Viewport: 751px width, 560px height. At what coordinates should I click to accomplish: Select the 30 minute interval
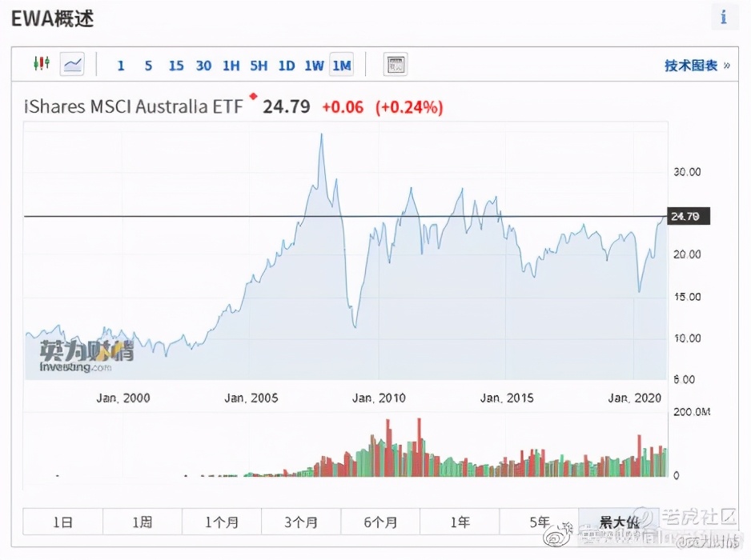tap(203, 66)
